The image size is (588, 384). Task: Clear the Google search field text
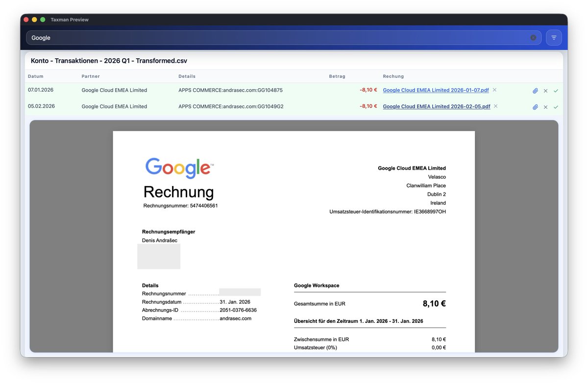click(x=533, y=38)
